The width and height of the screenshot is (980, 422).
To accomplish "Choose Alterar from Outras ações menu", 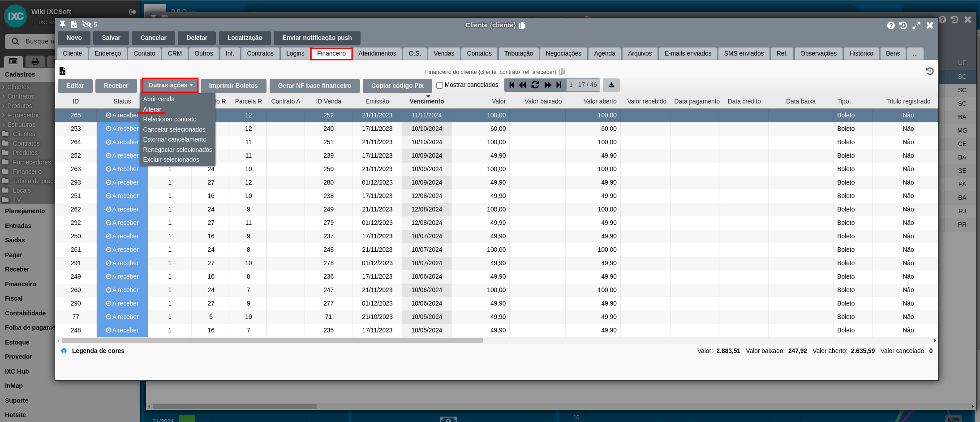I will point(152,109).
